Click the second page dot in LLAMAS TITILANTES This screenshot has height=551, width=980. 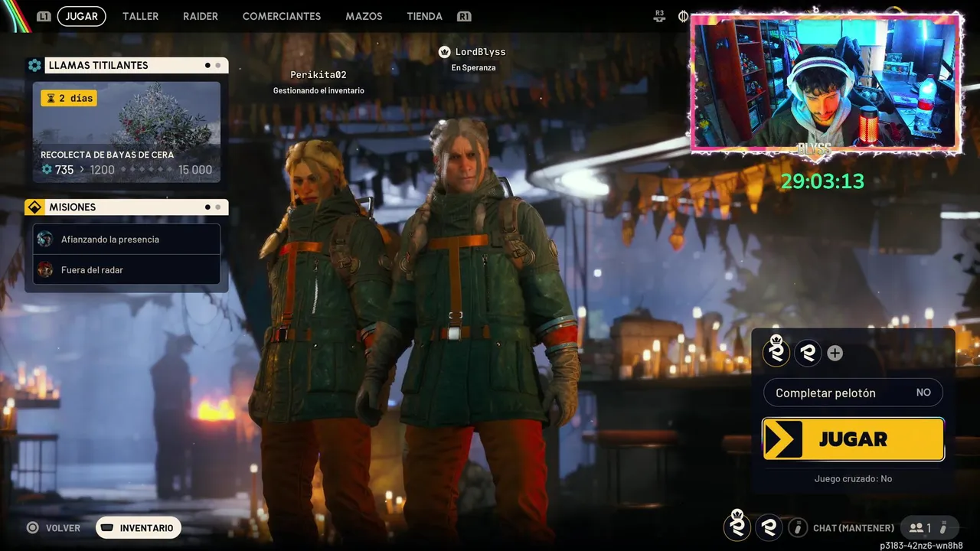[218, 66]
